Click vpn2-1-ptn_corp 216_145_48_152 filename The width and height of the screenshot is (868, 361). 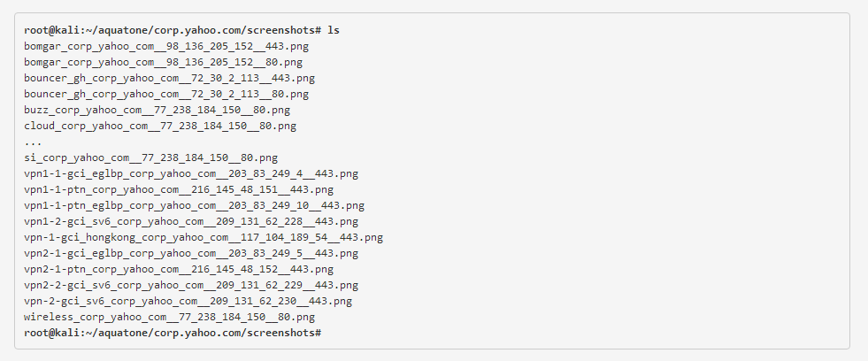coord(179,270)
